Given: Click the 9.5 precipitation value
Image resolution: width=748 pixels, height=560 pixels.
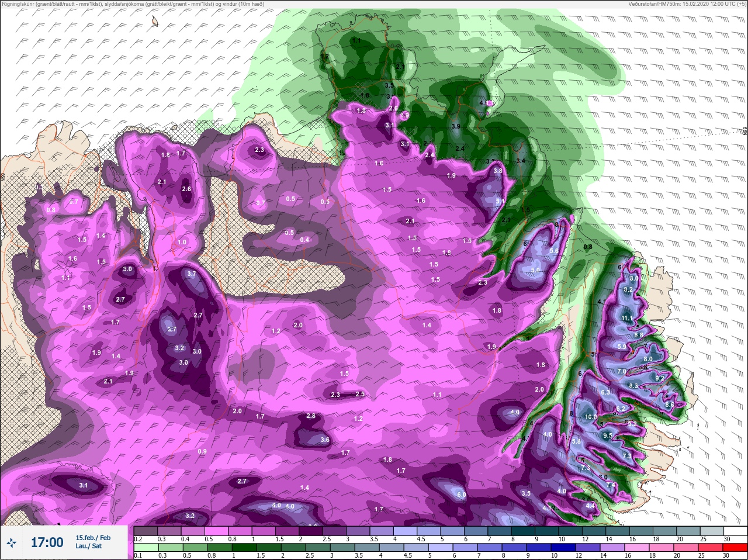Looking at the screenshot, I should click(x=607, y=435).
